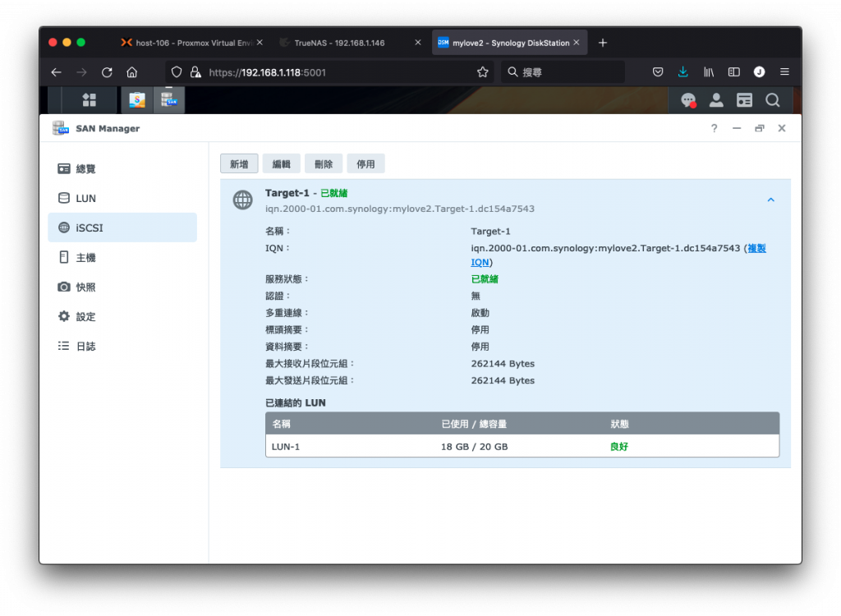
Task: Click the 刪除 delete button
Action: coord(324,164)
